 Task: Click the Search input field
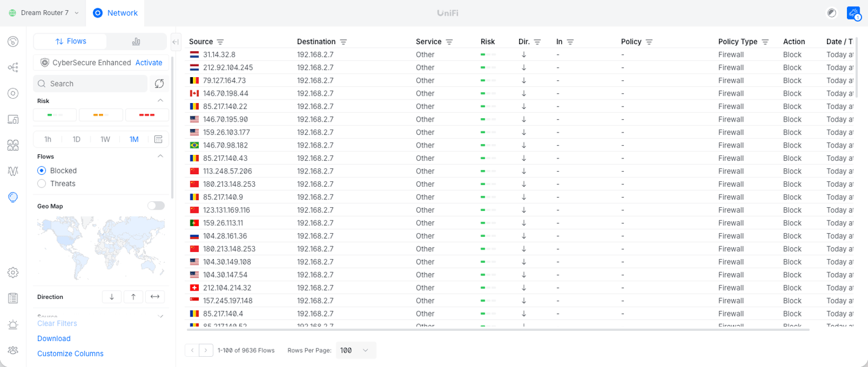coord(90,84)
